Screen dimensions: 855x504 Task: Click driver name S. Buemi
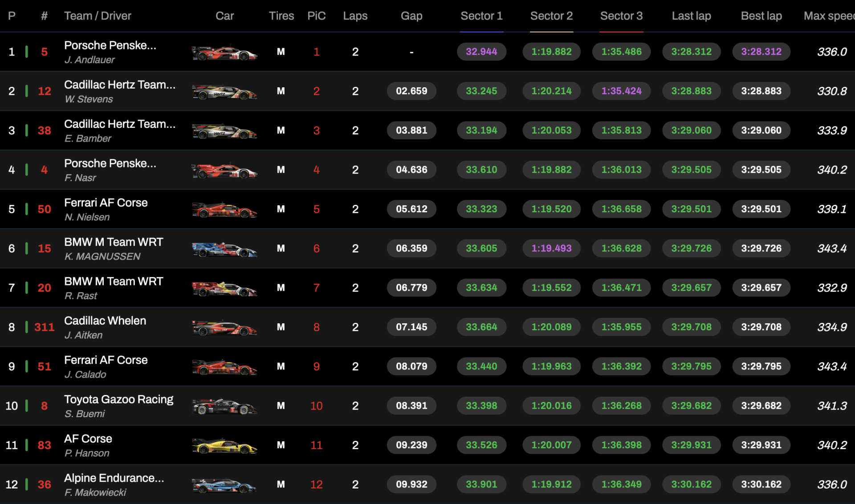85,414
